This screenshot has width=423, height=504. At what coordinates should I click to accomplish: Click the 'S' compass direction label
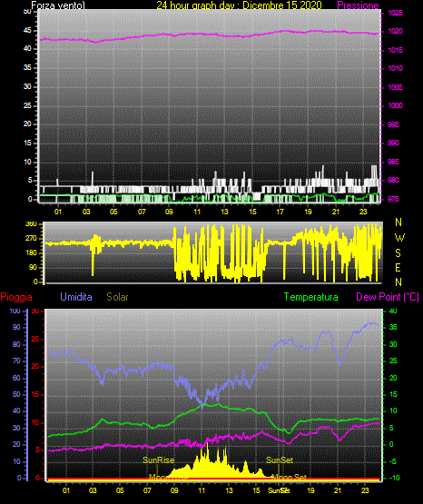(398, 253)
